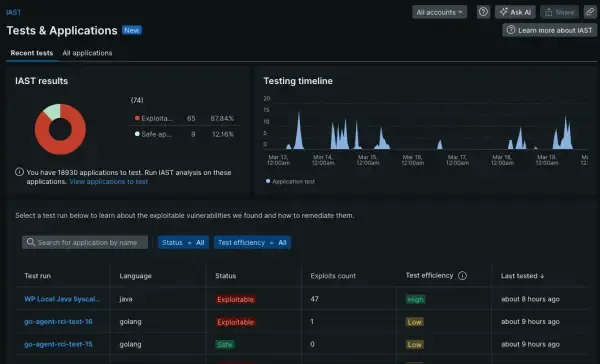Click the info icon beside applications notice
600x364 pixels.
19,172
